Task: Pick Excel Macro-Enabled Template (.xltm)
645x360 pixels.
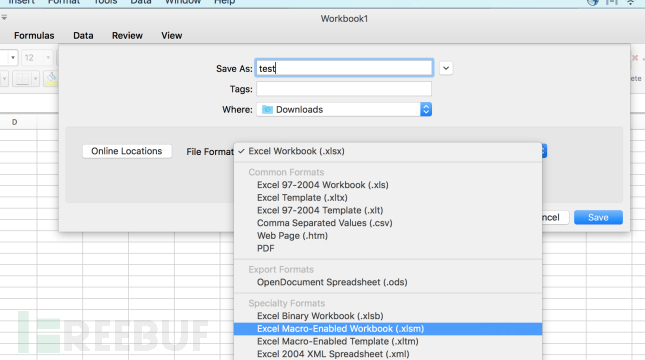Action: point(388,341)
